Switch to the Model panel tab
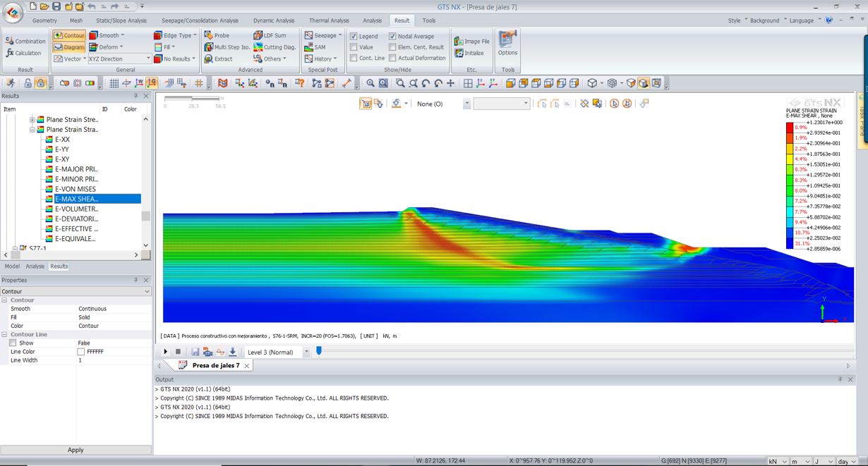 tap(12, 266)
